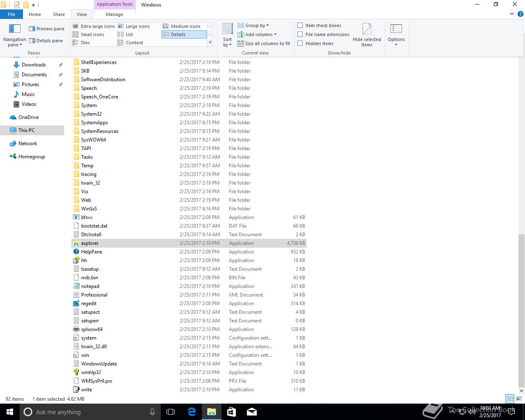
Task: Open Microsoft Edge from the taskbar
Action: click(x=192, y=412)
